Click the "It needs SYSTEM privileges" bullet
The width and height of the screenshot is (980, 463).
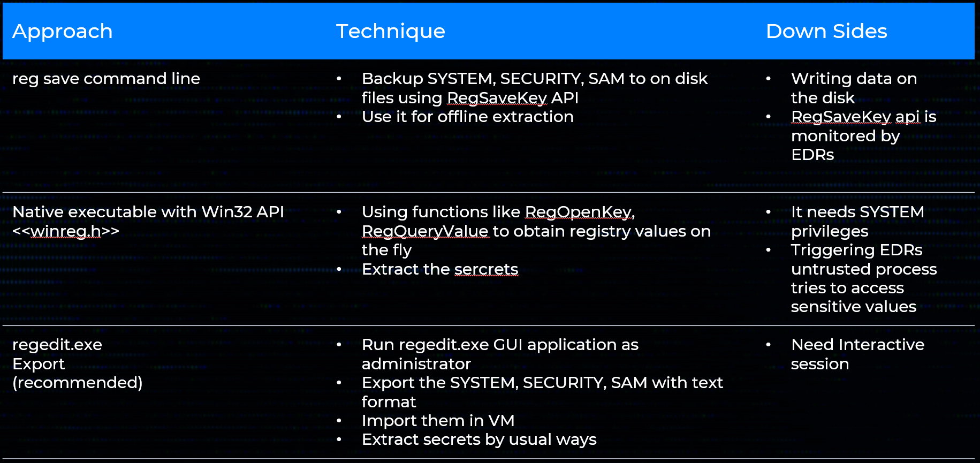[x=857, y=212]
